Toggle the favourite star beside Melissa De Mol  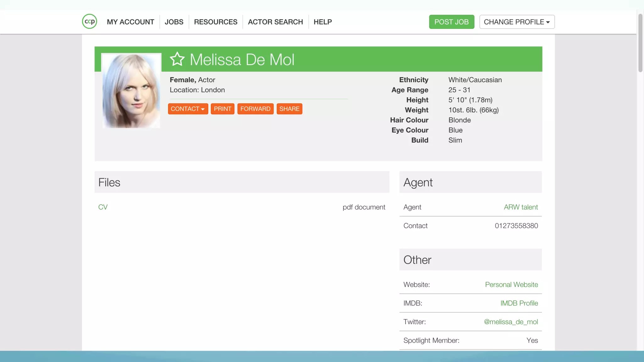click(177, 59)
